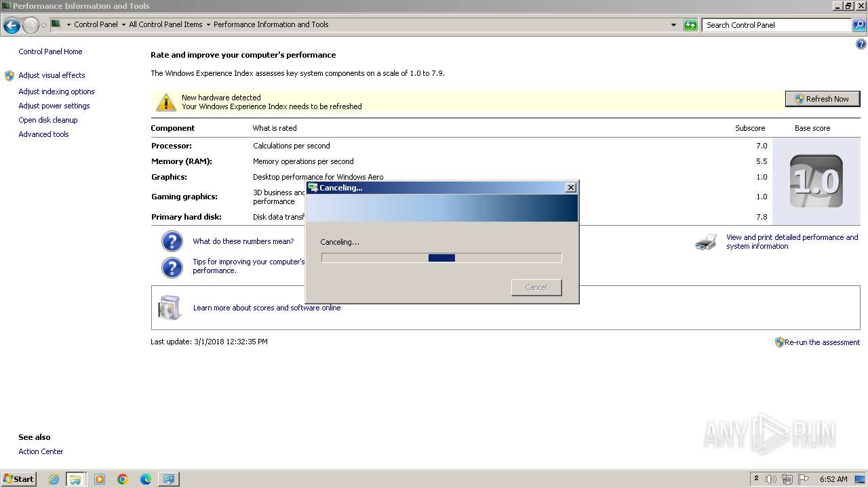Click All Control Panel Items breadcrumb
Image resolution: width=868 pixels, height=488 pixels.
tap(165, 24)
